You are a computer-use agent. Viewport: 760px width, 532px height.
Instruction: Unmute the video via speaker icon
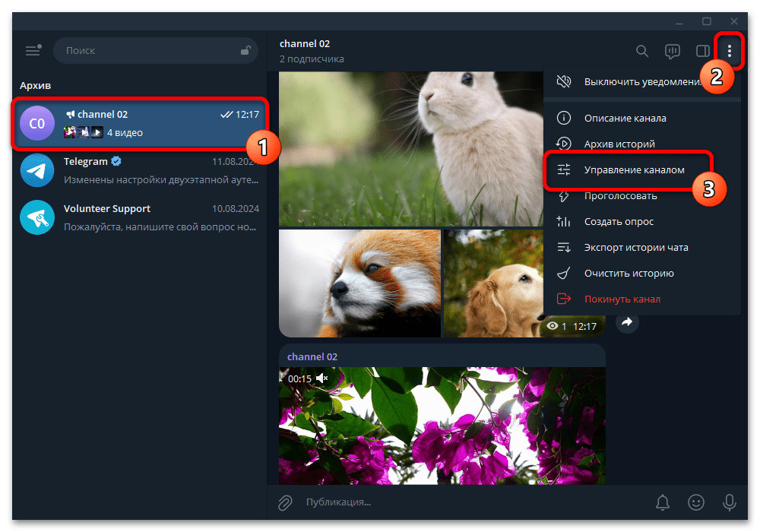[322, 378]
